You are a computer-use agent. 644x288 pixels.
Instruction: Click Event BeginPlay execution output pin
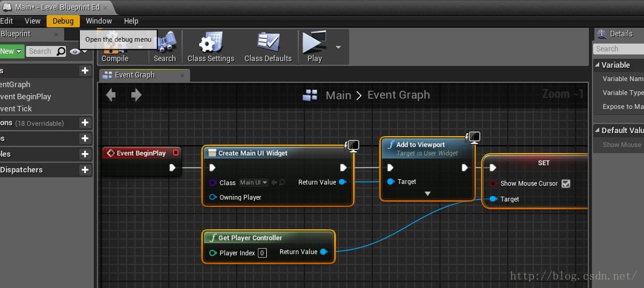click(172, 168)
